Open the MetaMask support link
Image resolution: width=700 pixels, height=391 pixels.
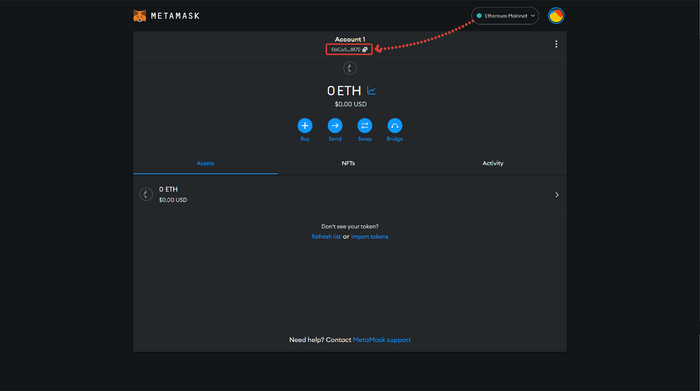[382, 340]
